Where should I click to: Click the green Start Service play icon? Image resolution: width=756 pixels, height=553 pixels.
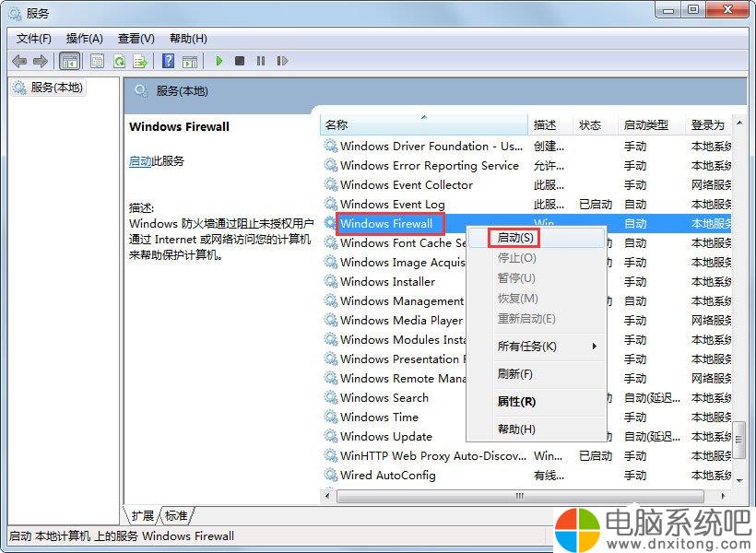click(219, 61)
